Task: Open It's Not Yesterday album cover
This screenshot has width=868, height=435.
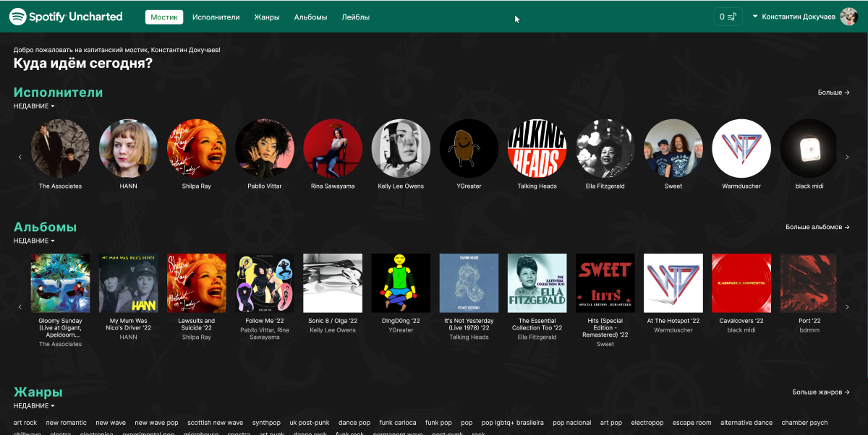Action: [469, 283]
